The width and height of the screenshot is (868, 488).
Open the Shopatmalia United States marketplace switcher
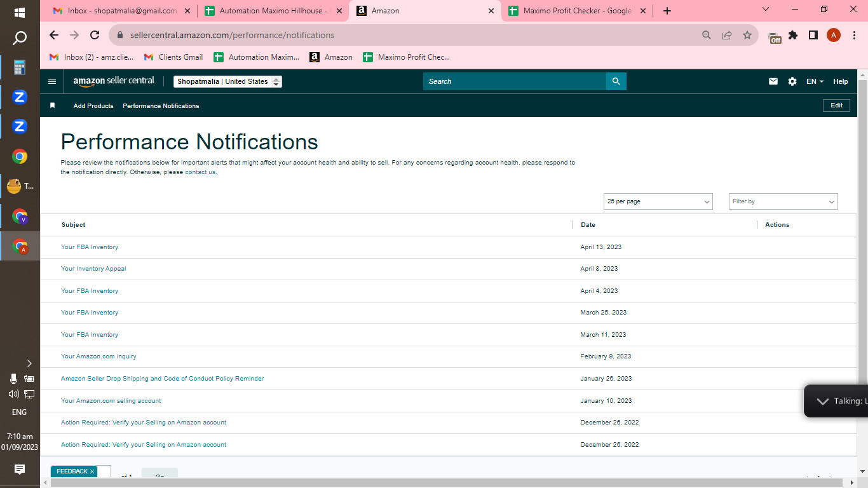pyautogui.click(x=227, y=81)
